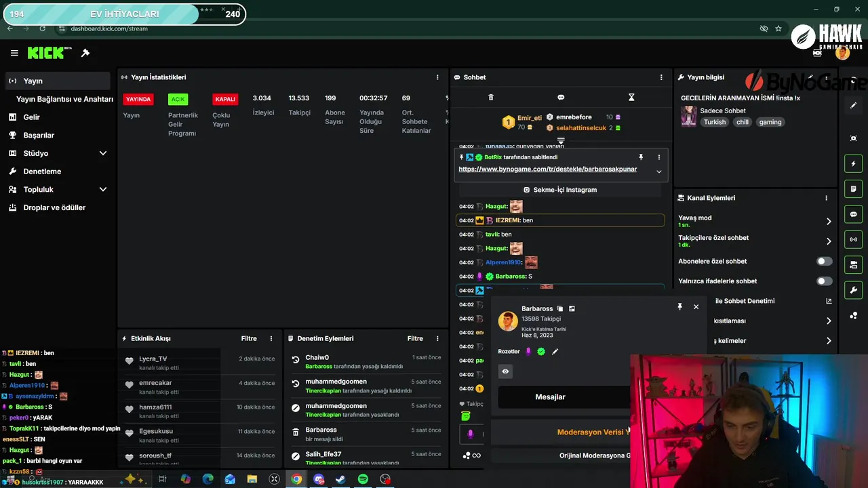Open the kısıtlaması row arrow

pyautogui.click(x=829, y=321)
